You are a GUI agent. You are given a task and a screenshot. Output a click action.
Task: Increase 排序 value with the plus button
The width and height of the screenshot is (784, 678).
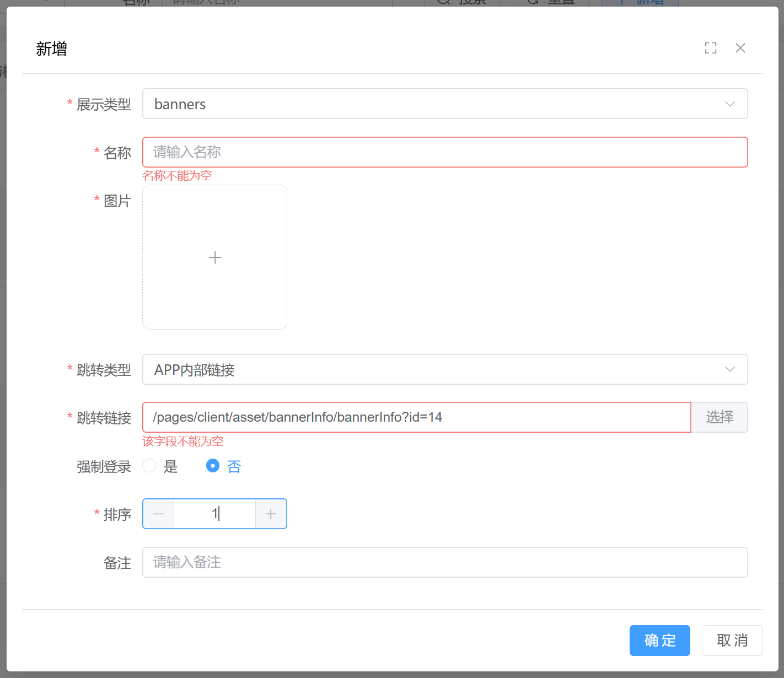click(x=271, y=514)
